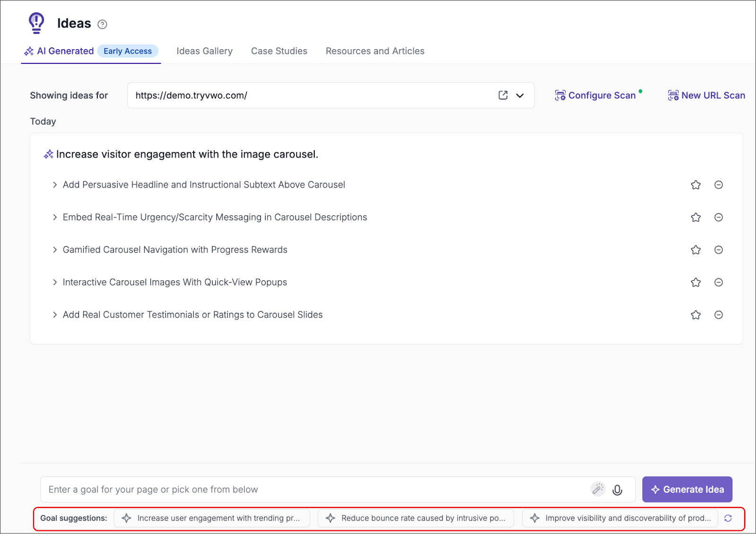This screenshot has height=534, width=756.
Task: Switch to the AI Generated tab
Action: click(91, 51)
